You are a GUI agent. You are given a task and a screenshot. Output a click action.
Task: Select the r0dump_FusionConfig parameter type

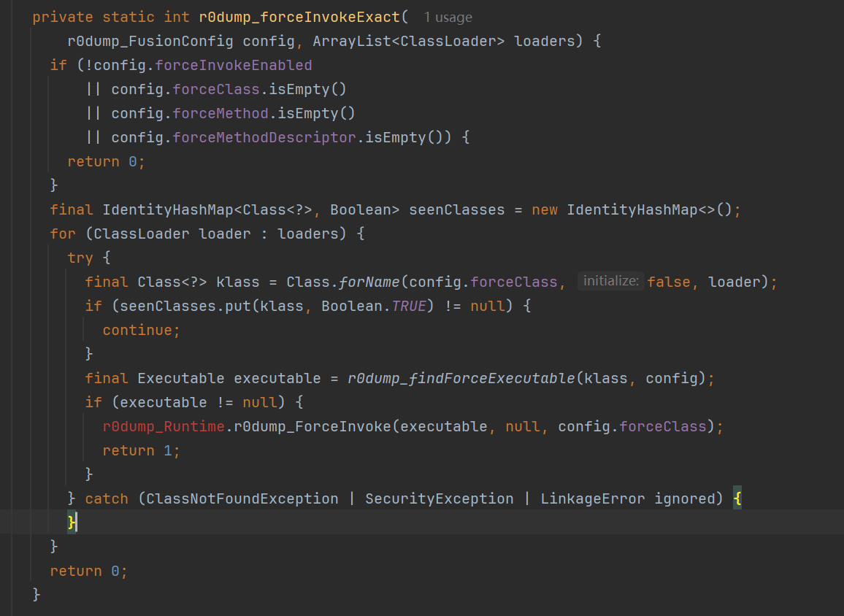point(150,42)
